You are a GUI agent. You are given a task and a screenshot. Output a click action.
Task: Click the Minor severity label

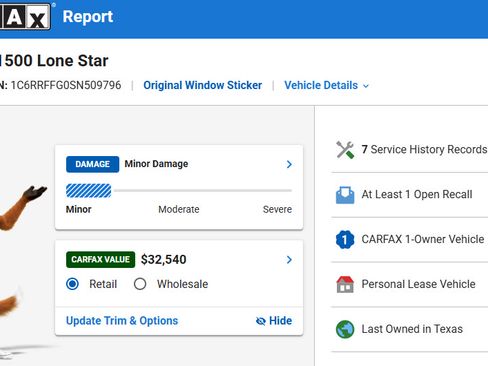78,209
